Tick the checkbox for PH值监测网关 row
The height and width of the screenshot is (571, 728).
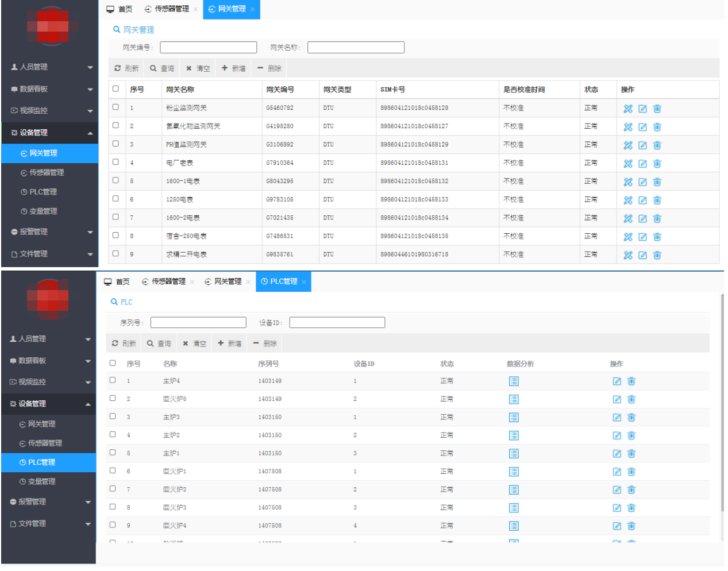click(115, 144)
